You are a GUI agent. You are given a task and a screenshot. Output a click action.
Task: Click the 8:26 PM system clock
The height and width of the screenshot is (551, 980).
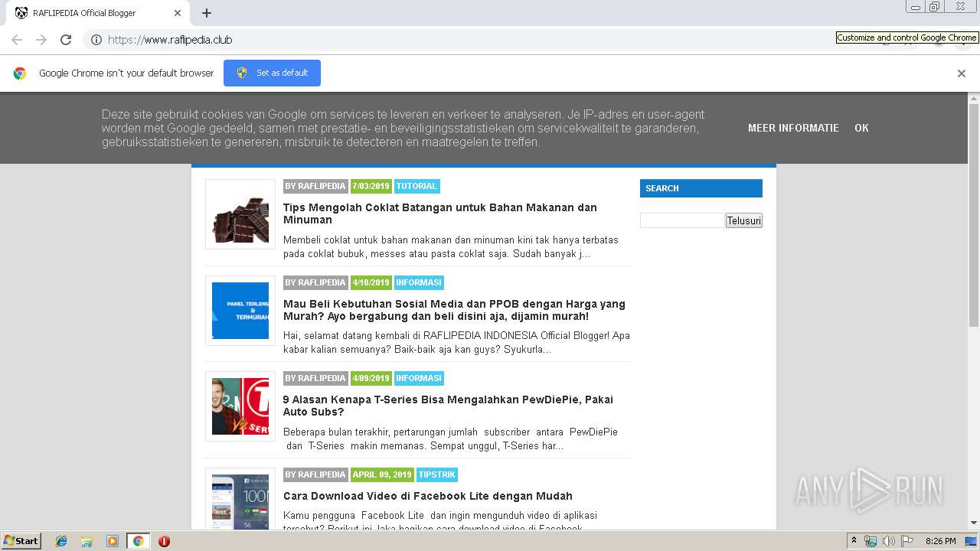[941, 541]
